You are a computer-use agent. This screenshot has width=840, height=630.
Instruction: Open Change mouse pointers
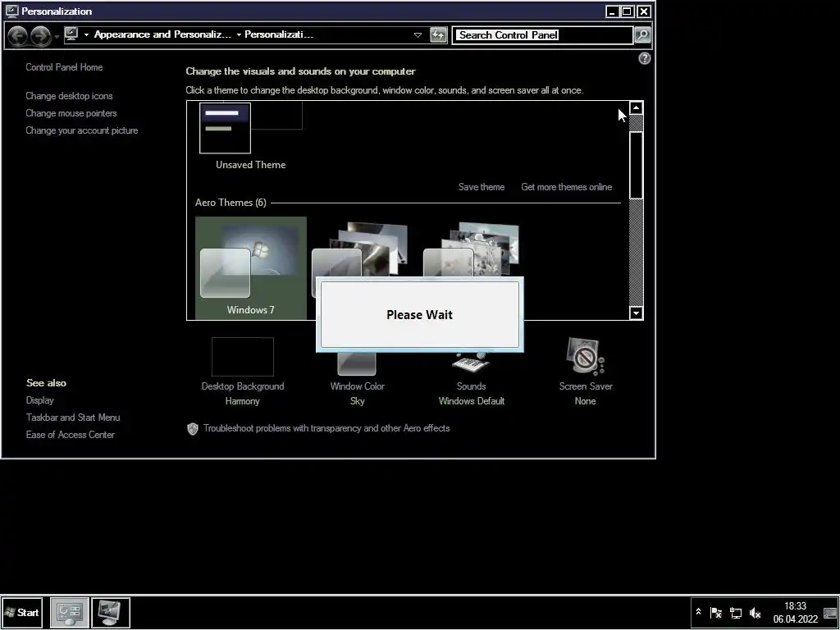click(71, 113)
